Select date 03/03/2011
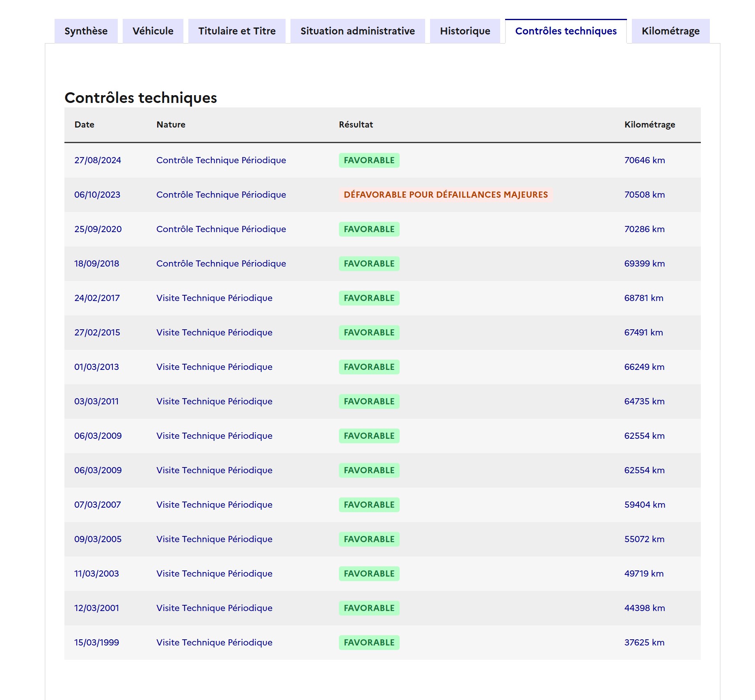This screenshot has width=755, height=700. (96, 401)
